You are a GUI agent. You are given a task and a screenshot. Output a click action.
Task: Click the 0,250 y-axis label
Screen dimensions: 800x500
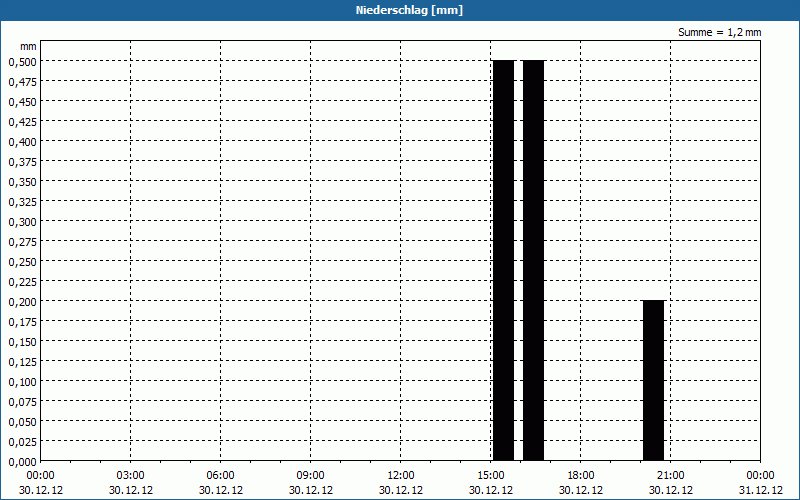click(22, 262)
